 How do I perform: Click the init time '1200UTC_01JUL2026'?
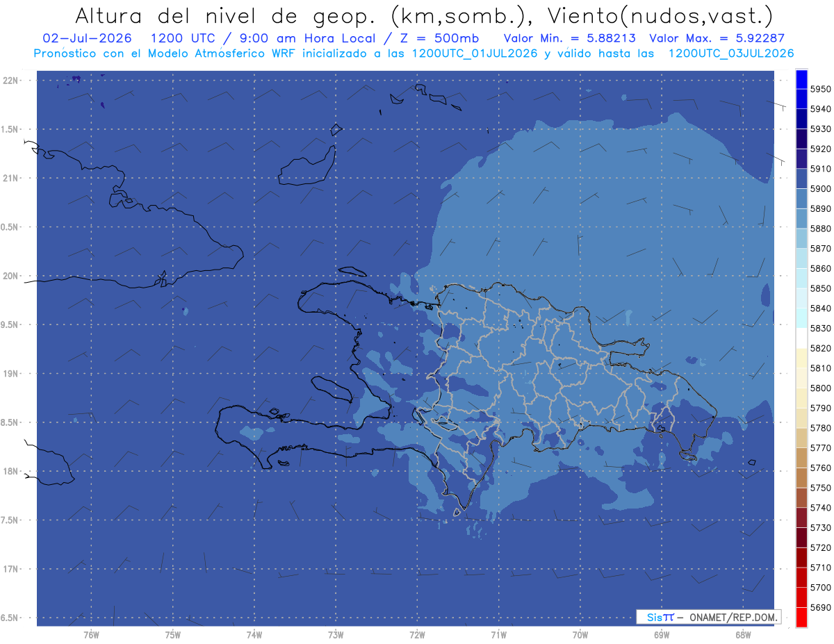coord(475,53)
